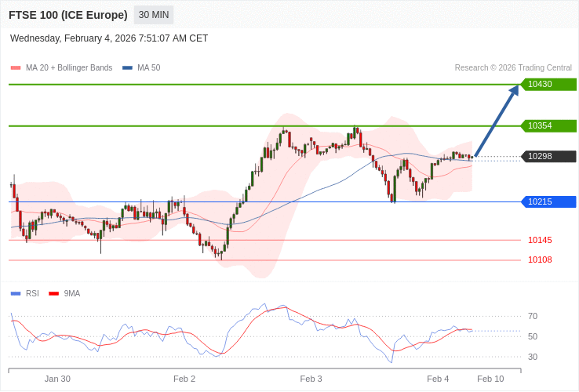This screenshot has width=579, height=392.
Task: Click the 10354 resistance price tag
Action: (548, 126)
